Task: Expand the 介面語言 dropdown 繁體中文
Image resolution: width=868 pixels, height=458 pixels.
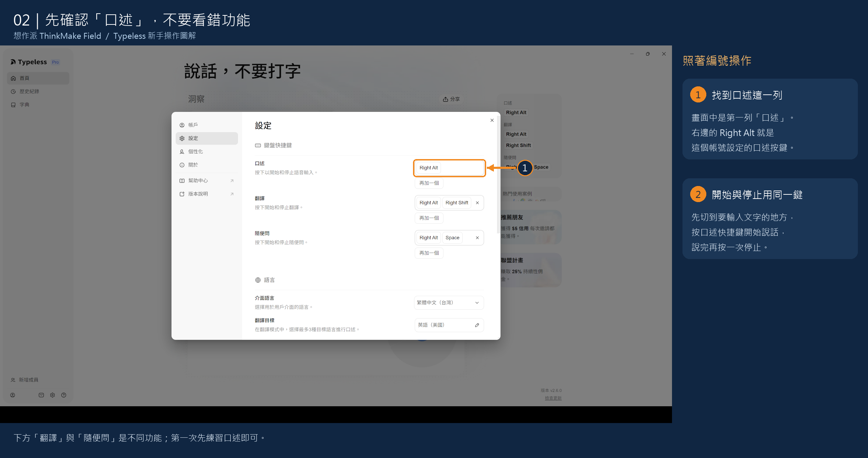Action: point(449,303)
